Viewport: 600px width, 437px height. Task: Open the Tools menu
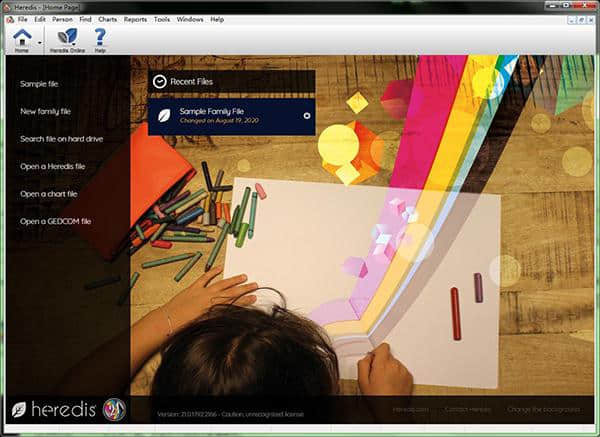click(x=162, y=19)
